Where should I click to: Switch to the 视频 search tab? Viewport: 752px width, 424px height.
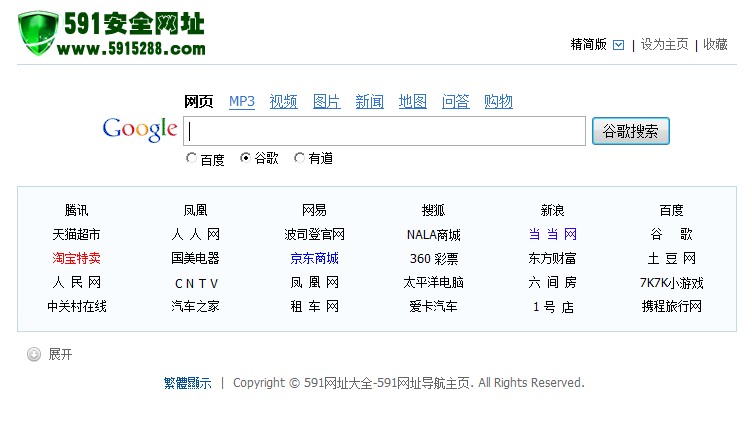[283, 102]
